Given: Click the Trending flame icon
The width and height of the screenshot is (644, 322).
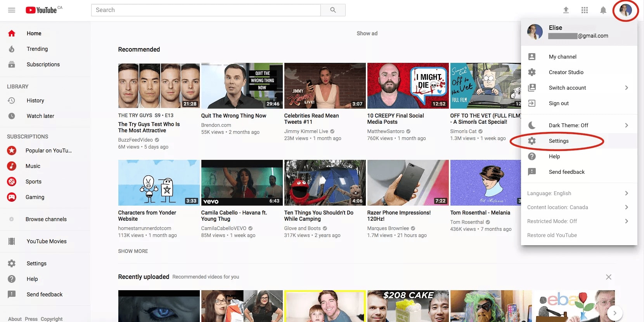Looking at the screenshot, I should click(12, 49).
